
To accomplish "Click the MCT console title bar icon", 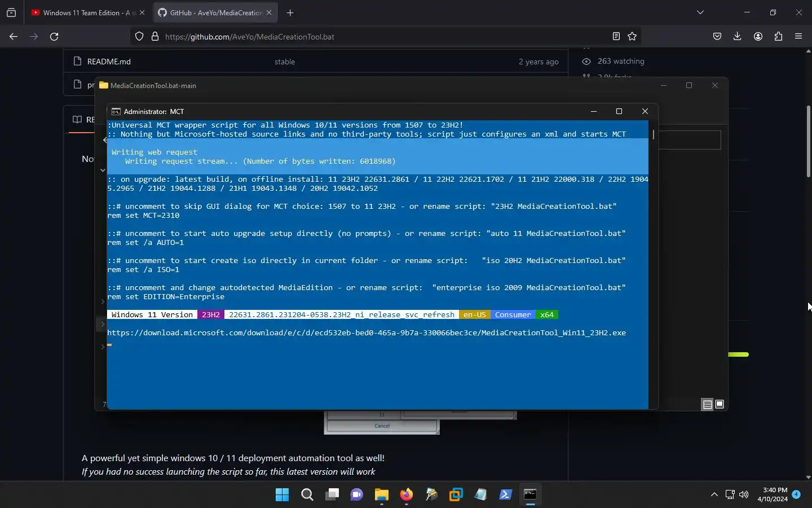I will click(x=116, y=112).
